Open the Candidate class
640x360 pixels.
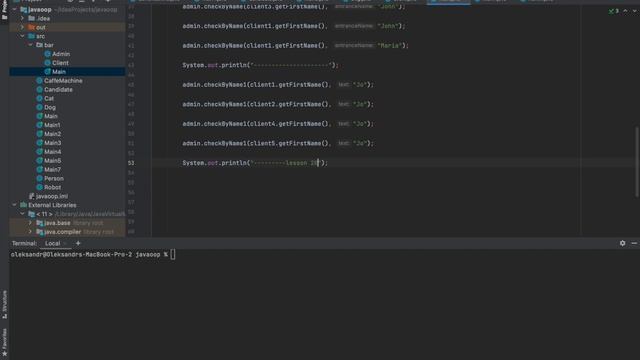58,89
